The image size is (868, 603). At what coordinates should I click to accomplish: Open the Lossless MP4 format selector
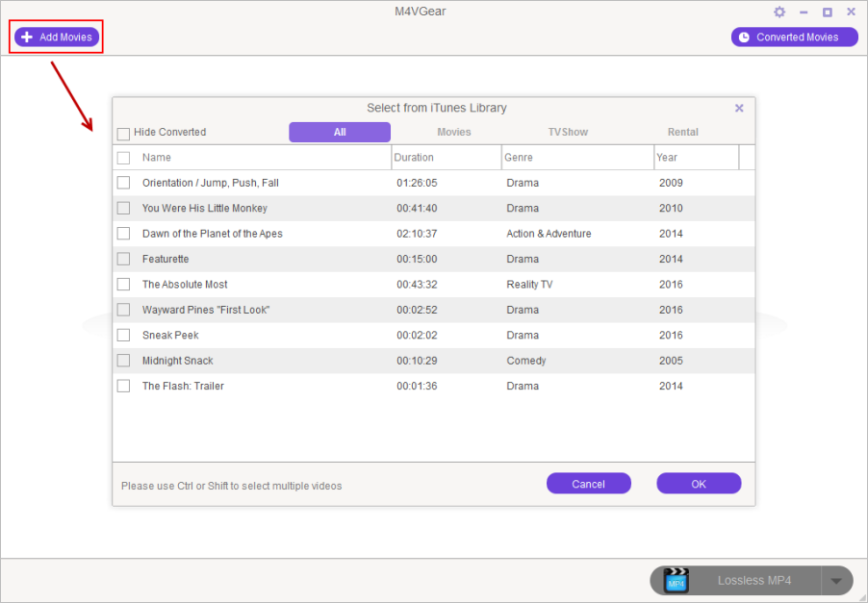coord(753,580)
